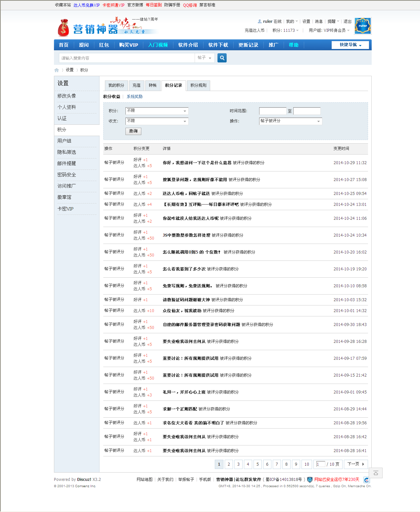Expand the 积分 type dropdown
This screenshot has width=420, height=512.
click(157, 111)
